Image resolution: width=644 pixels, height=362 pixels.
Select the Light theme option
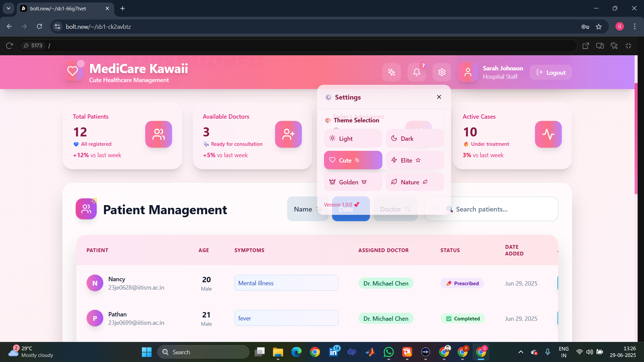[353, 138]
